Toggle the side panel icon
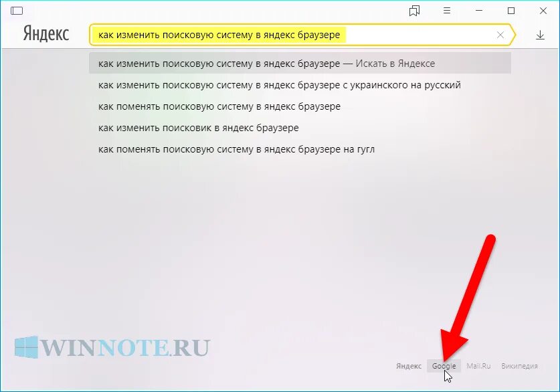This screenshot has width=560, height=392. coord(17,11)
